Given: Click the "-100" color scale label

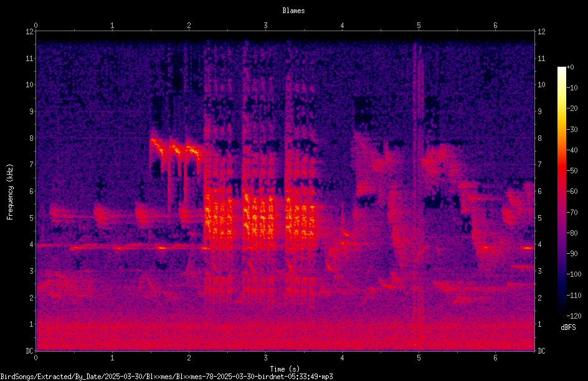Looking at the screenshot, I should pos(574,274).
